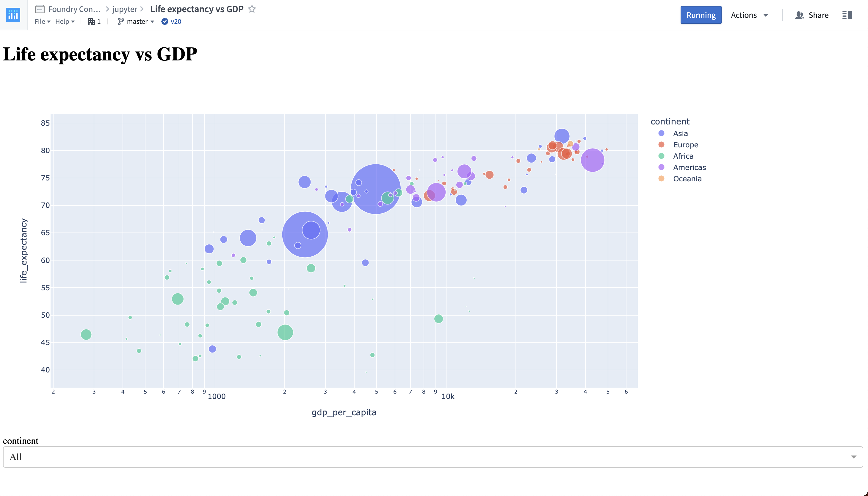Click the 10k x-axis tick label
The width and height of the screenshot is (868, 496).
[x=448, y=397]
